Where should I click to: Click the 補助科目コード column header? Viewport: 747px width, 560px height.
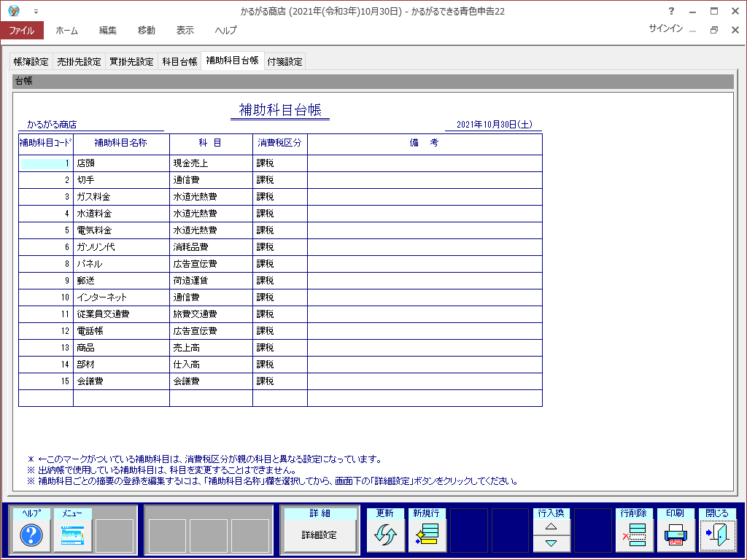[x=46, y=143]
